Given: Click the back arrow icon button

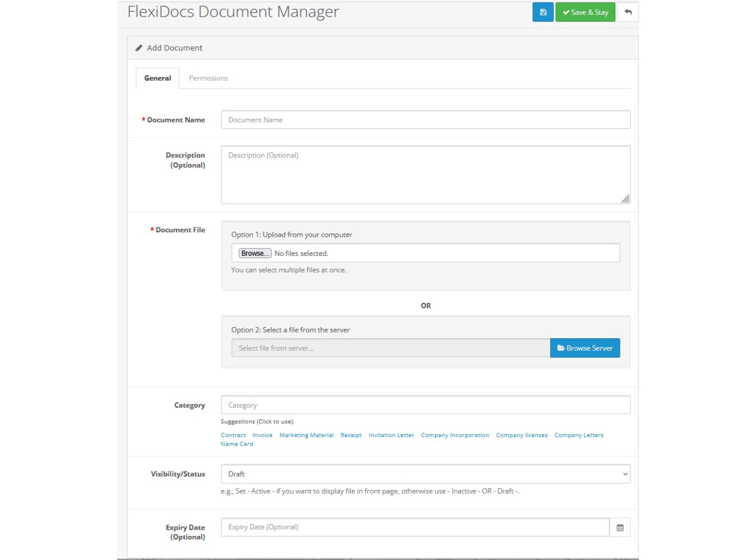Looking at the screenshot, I should coord(628,12).
